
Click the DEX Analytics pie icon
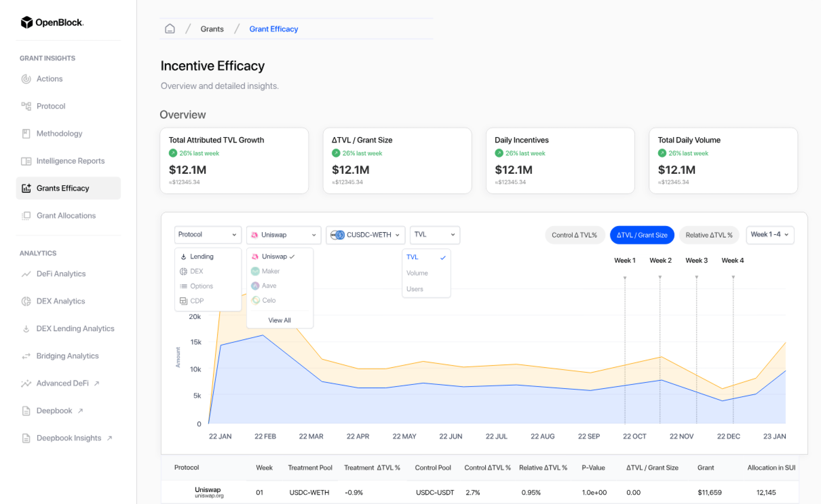[x=26, y=301]
